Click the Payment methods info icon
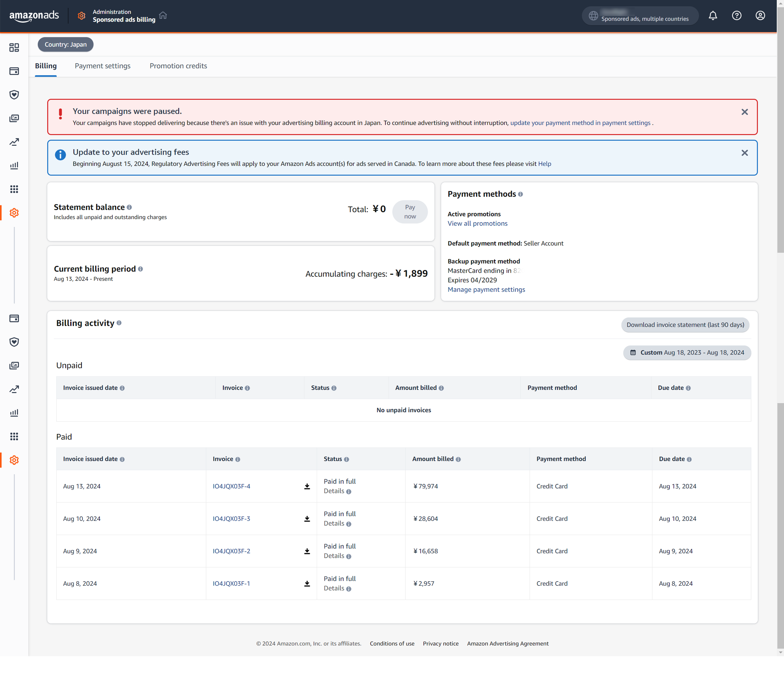Viewport: 784px width, 676px height. tap(520, 194)
